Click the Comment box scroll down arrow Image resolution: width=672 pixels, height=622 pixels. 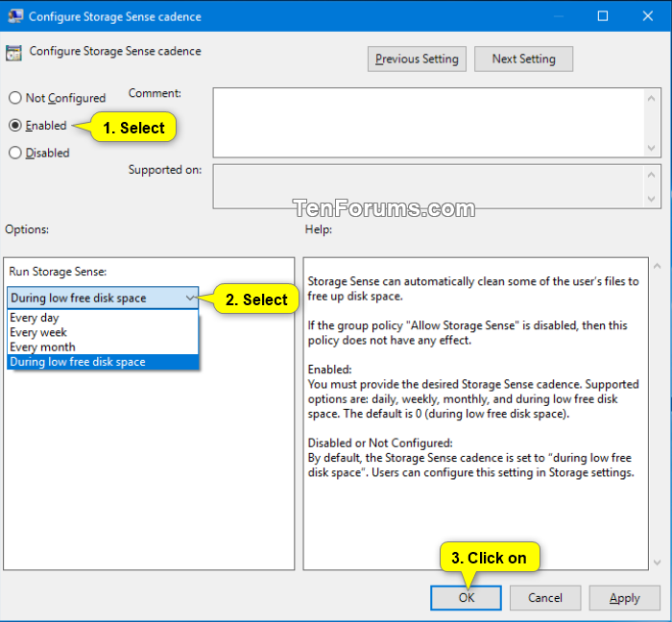652,148
